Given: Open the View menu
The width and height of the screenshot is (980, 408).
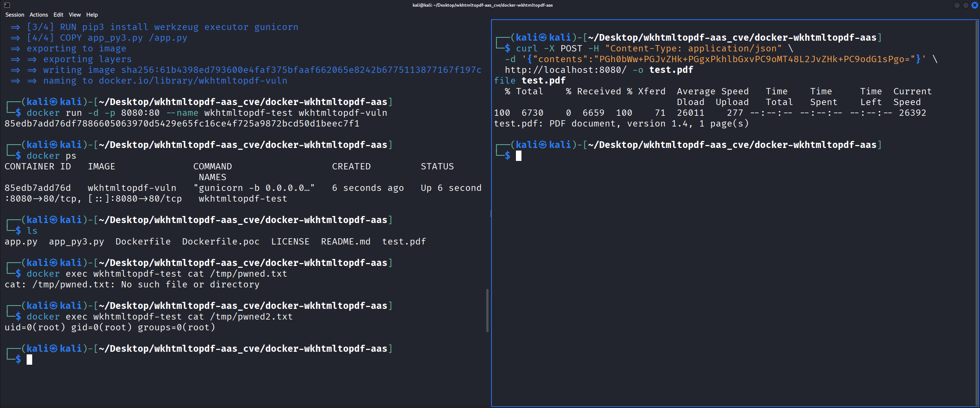Looking at the screenshot, I should point(74,15).
